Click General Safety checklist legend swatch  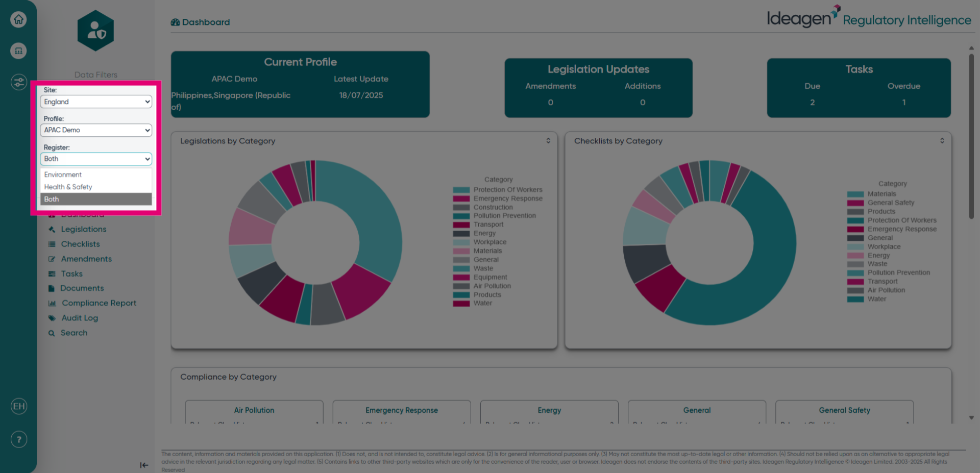click(855, 203)
